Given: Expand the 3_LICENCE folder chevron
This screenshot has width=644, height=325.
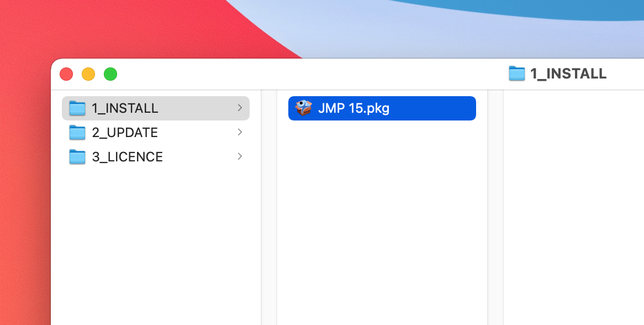Looking at the screenshot, I should click(240, 156).
